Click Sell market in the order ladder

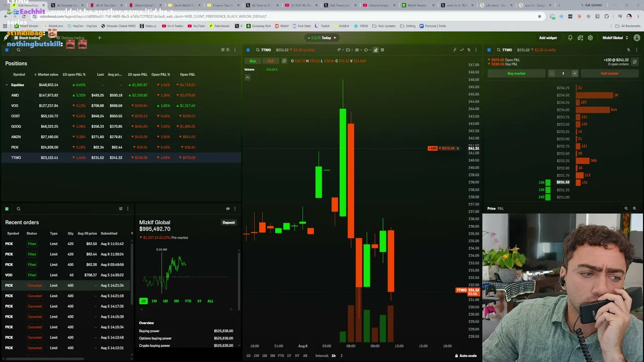point(609,73)
